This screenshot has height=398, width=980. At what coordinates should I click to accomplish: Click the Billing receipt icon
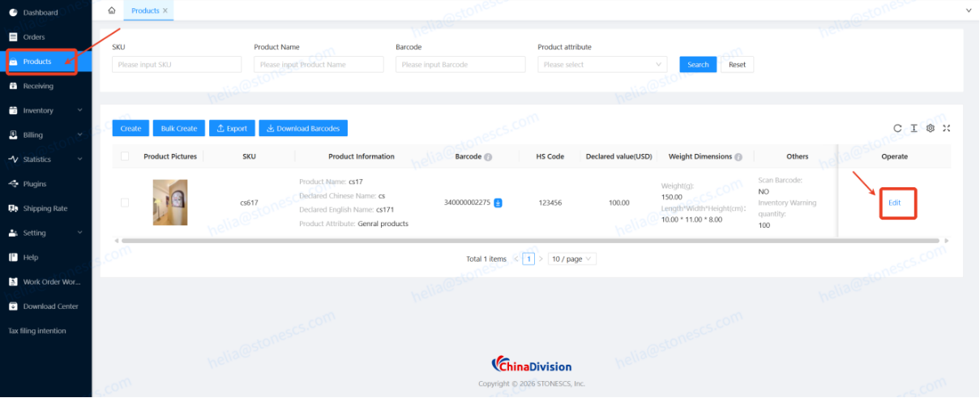pyautogui.click(x=13, y=135)
